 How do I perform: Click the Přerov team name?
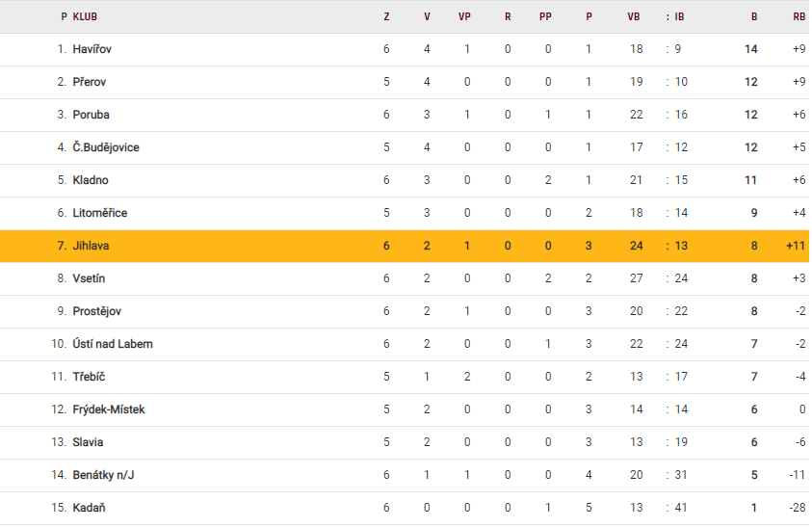[90, 82]
